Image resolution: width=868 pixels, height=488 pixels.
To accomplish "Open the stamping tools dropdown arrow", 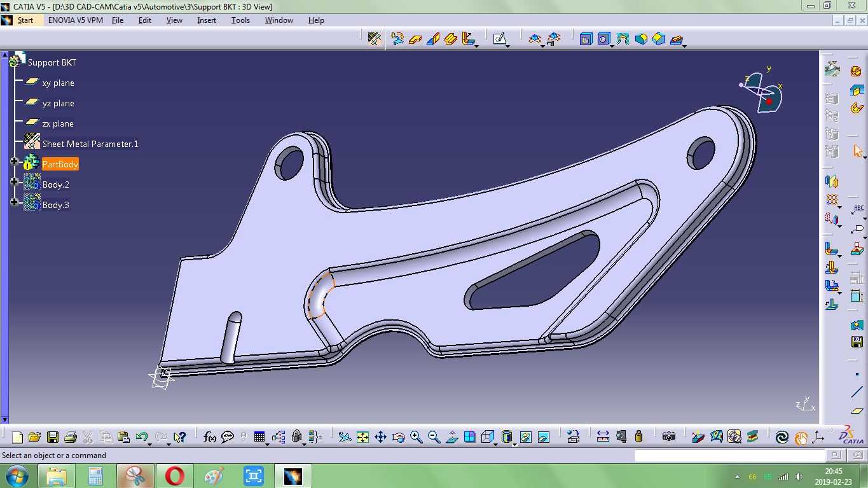I will pyautogui.click(x=684, y=45).
